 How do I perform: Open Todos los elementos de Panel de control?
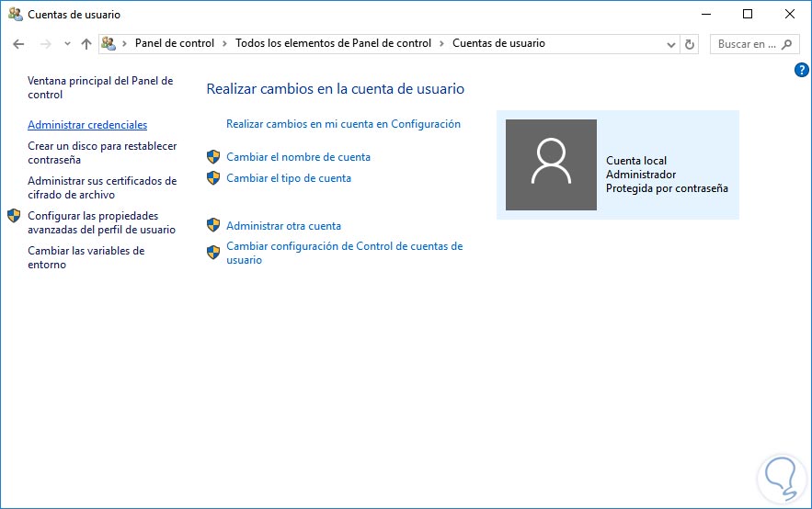click(x=333, y=43)
